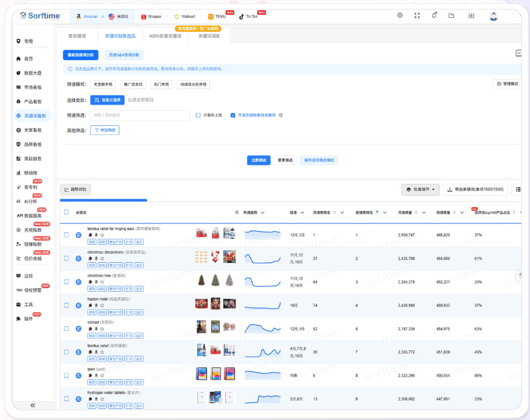Image resolution: width=530 pixels, height=420 pixels.
Task: Click the star icon under hydrogen water tablets
Action: [102, 399]
